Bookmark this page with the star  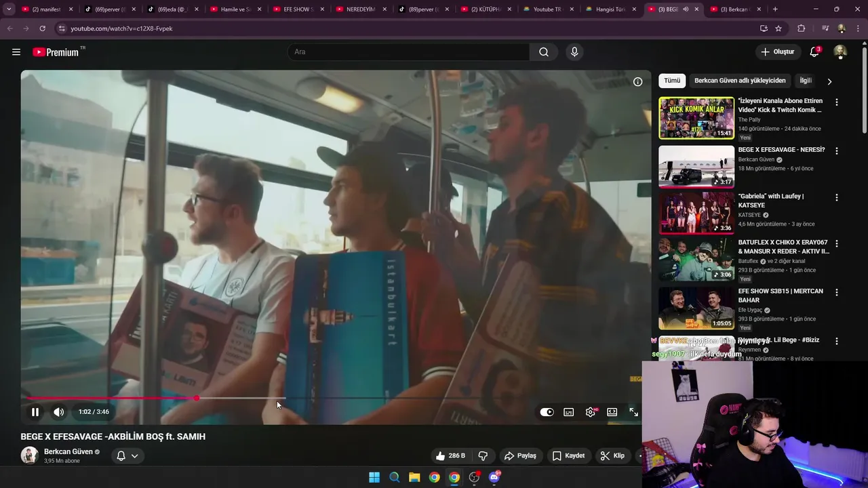point(778,28)
